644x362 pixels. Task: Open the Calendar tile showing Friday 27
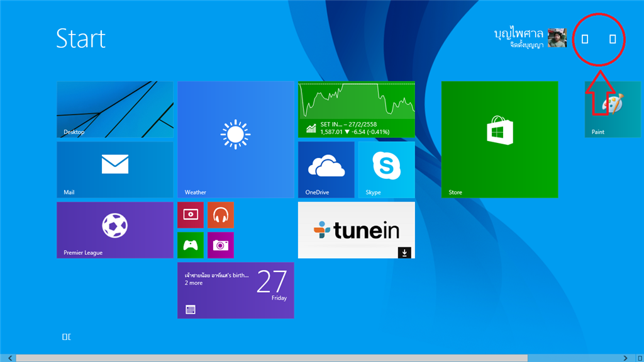[236, 290]
